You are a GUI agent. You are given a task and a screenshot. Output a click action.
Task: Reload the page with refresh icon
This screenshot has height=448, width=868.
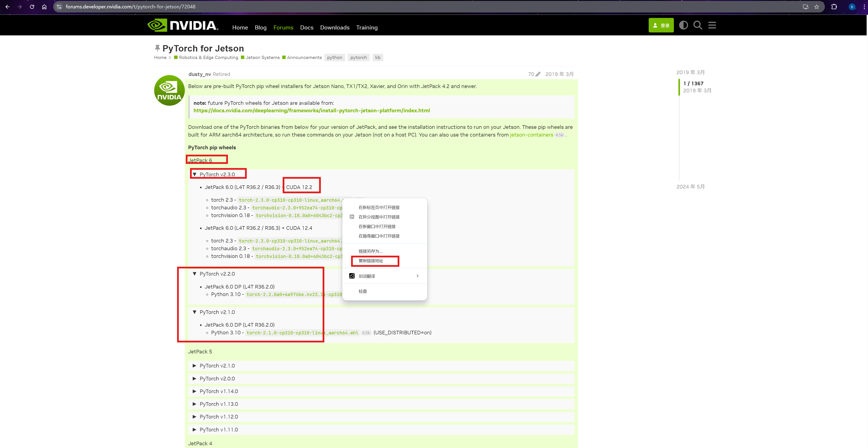(32, 7)
